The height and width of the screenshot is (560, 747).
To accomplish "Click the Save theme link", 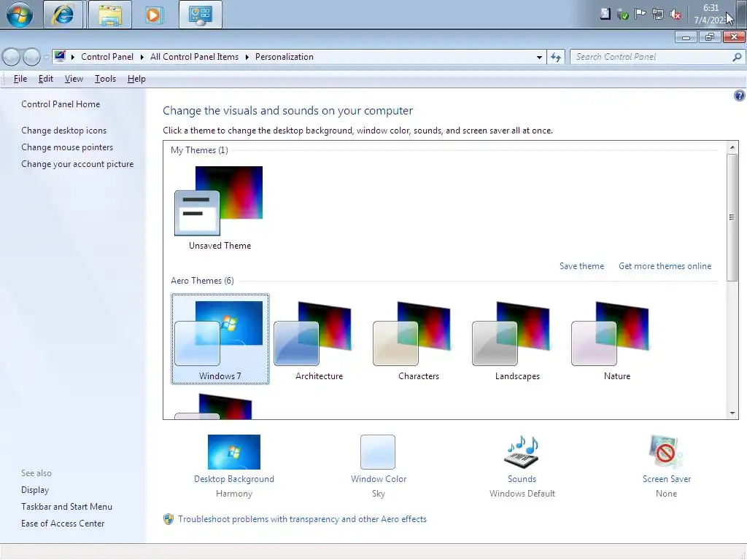I will point(581,266).
